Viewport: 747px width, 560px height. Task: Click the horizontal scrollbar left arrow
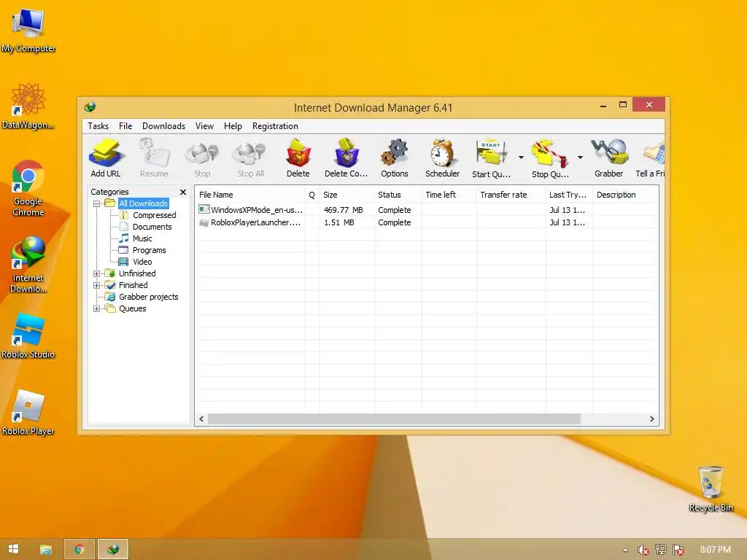pos(201,419)
